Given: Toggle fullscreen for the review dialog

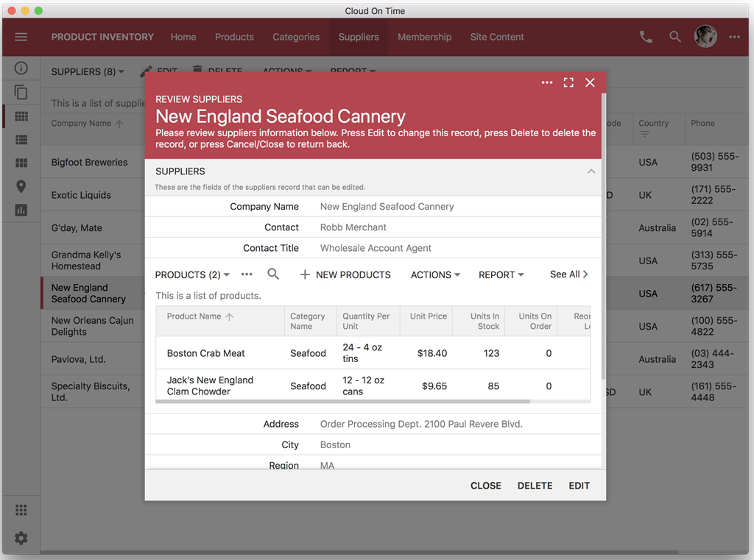Looking at the screenshot, I should (568, 82).
